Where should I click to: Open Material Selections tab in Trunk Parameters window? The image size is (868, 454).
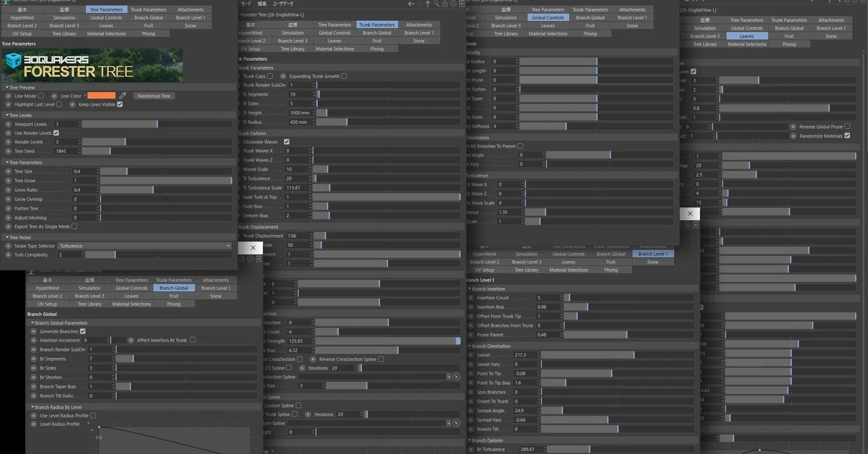pos(335,49)
